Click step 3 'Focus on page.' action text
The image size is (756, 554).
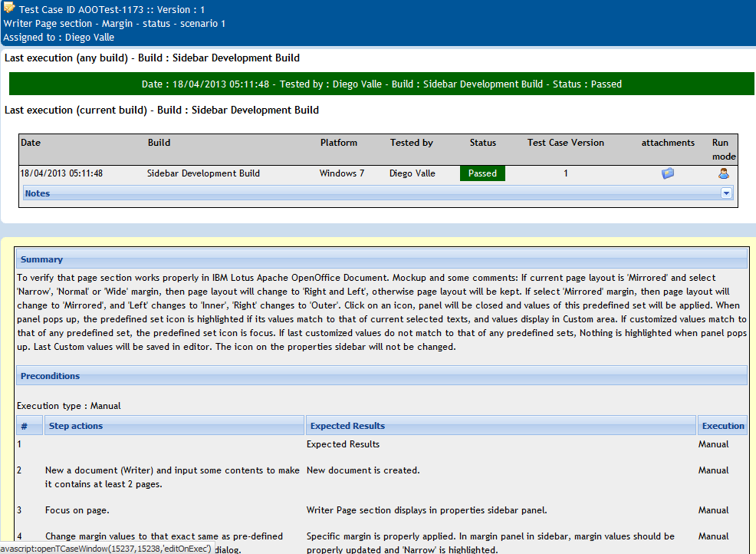pyautogui.click(x=77, y=510)
